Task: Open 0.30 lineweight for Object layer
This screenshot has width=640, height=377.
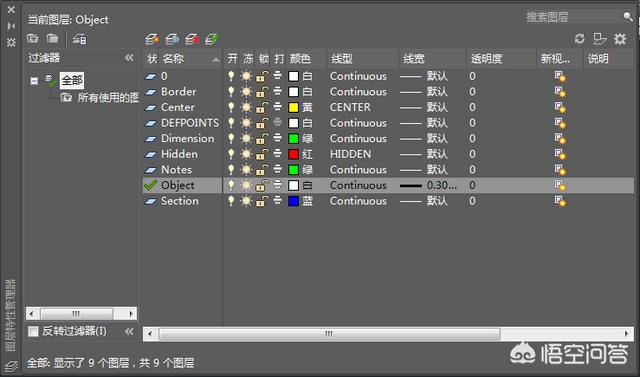Action: [x=428, y=185]
